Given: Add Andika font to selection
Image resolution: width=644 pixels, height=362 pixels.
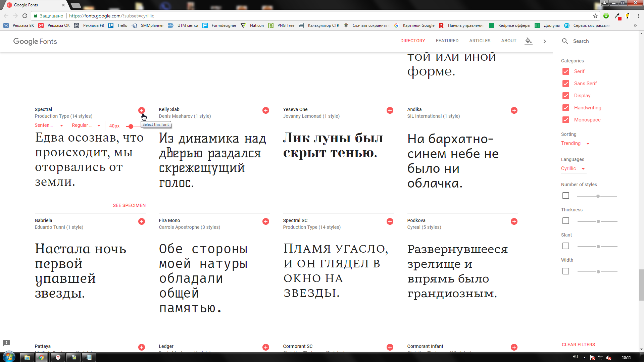Looking at the screenshot, I should pyautogui.click(x=514, y=110).
